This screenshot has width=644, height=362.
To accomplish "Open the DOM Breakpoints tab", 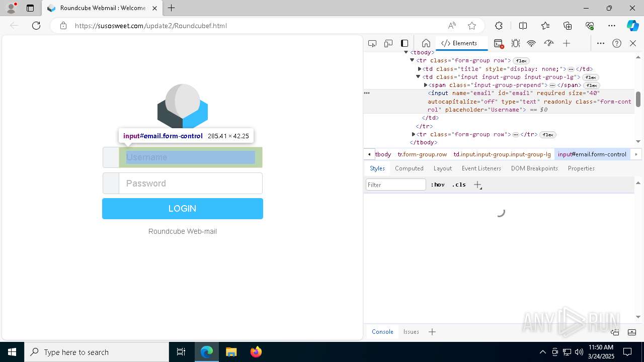I will [534, 168].
